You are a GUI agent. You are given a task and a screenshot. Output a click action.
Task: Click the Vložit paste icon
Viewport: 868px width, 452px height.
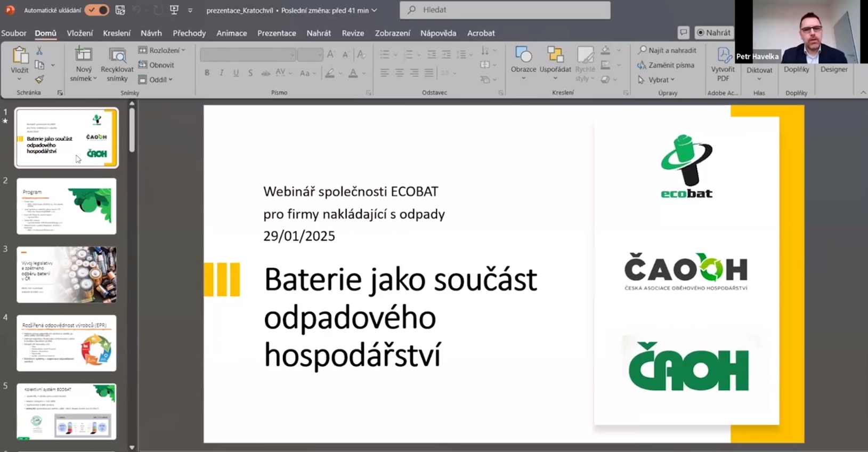click(x=20, y=55)
